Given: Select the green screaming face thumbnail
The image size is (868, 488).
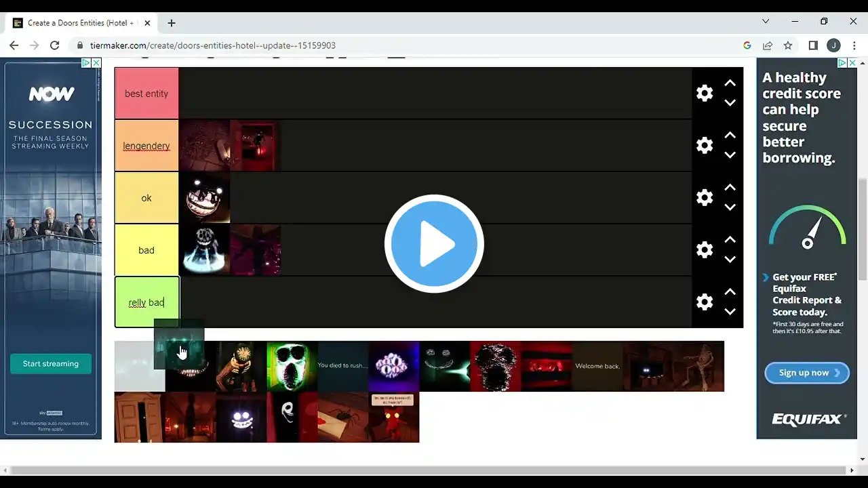Looking at the screenshot, I should point(292,366).
